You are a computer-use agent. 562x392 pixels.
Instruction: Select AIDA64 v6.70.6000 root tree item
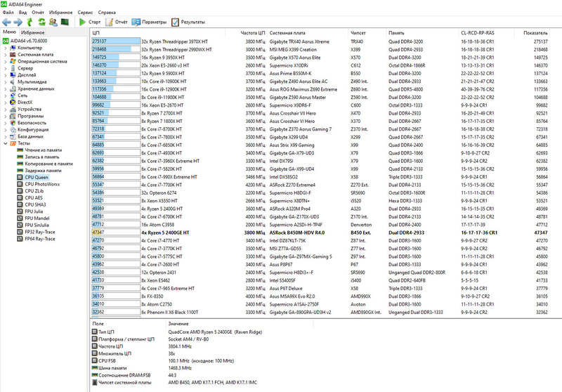pos(25,41)
